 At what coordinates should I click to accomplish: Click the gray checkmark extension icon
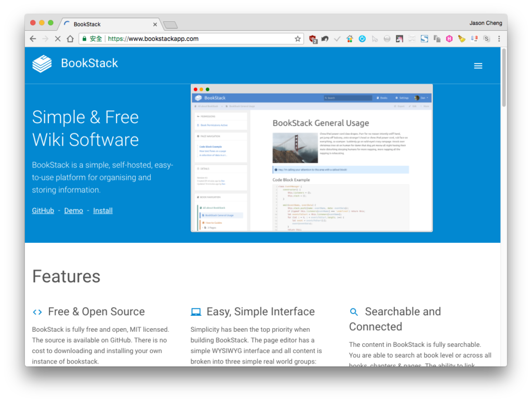(337, 38)
